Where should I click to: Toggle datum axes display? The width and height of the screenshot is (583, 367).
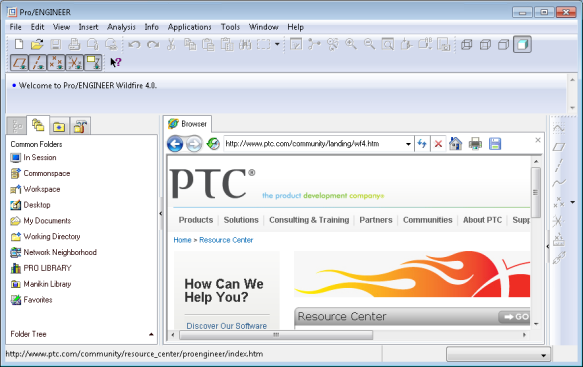coord(38,62)
